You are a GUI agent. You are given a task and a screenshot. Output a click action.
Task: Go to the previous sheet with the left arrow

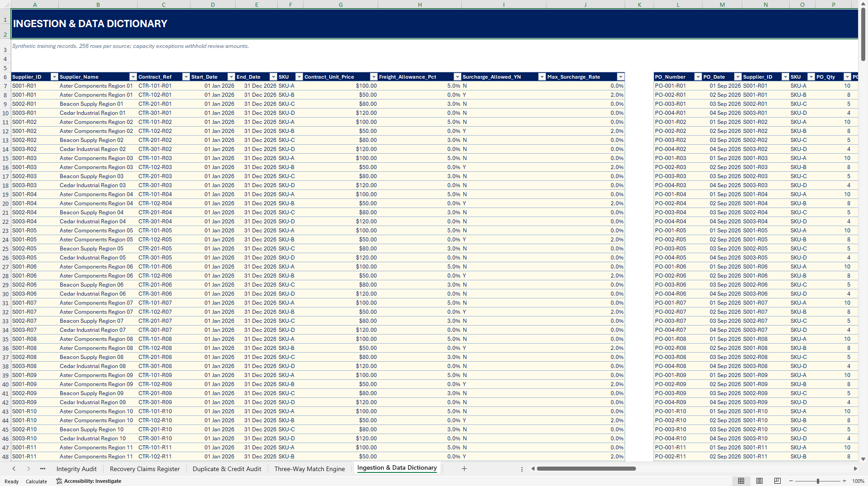coord(14,469)
